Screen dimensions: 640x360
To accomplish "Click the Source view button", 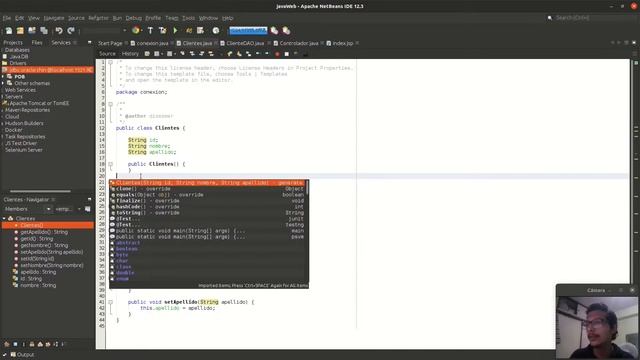I will click(x=107, y=54).
